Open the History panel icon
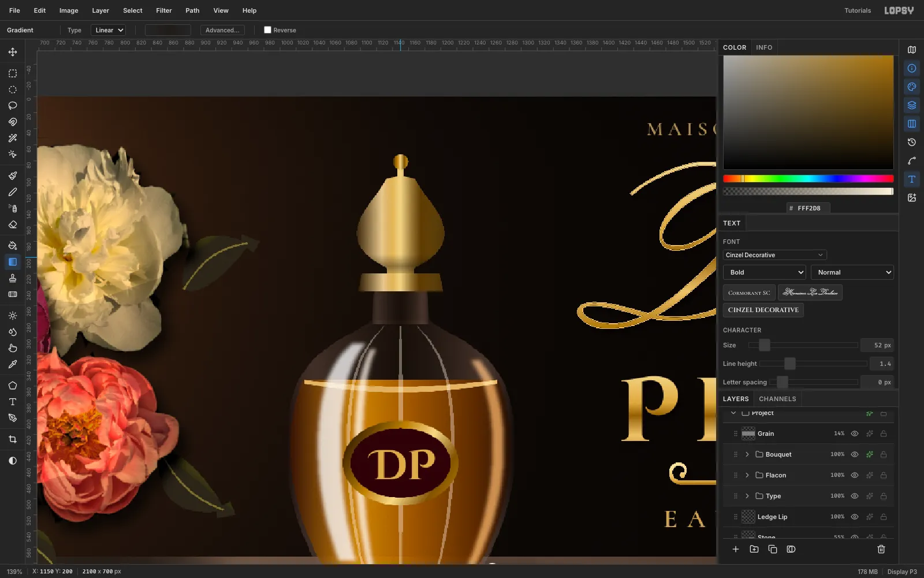The width and height of the screenshot is (924, 578). [x=912, y=142]
